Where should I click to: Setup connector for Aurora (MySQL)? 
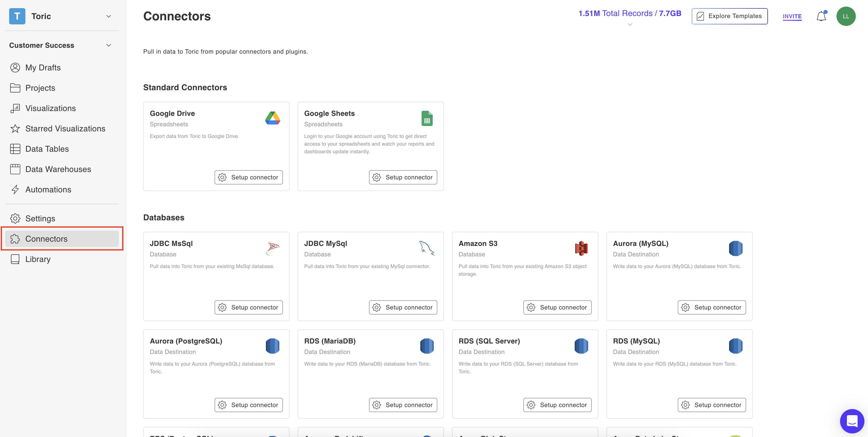click(712, 307)
